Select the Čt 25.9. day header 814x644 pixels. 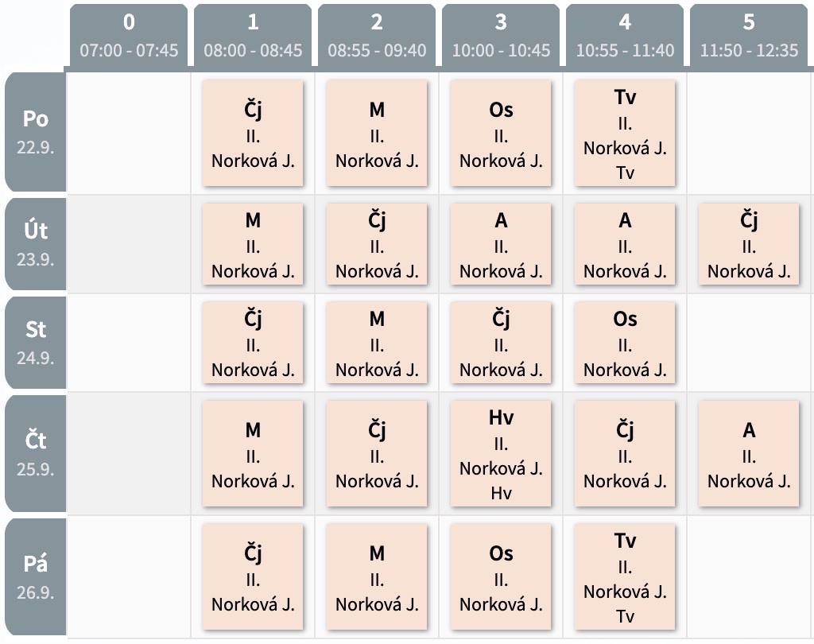pyautogui.click(x=35, y=453)
